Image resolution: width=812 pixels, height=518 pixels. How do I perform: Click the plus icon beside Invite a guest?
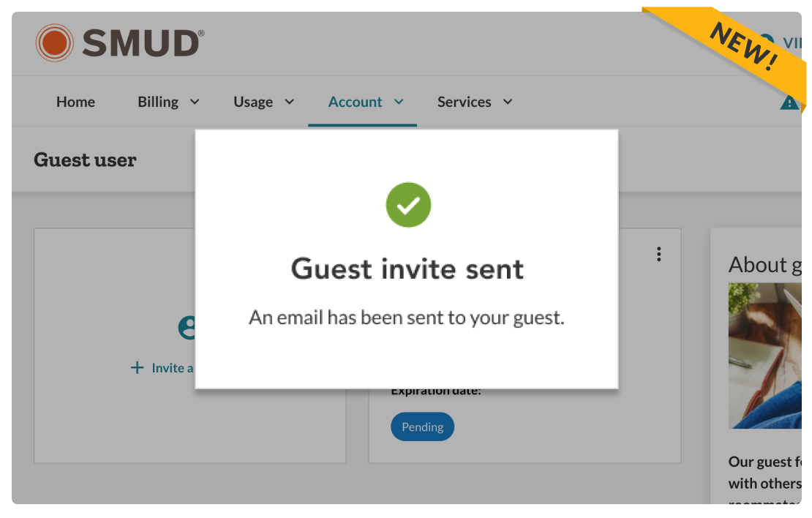coord(137,367)
